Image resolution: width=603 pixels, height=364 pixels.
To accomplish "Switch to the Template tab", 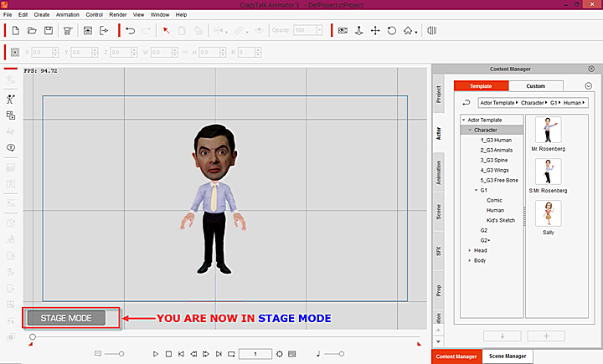I will (x=481, y=86).
